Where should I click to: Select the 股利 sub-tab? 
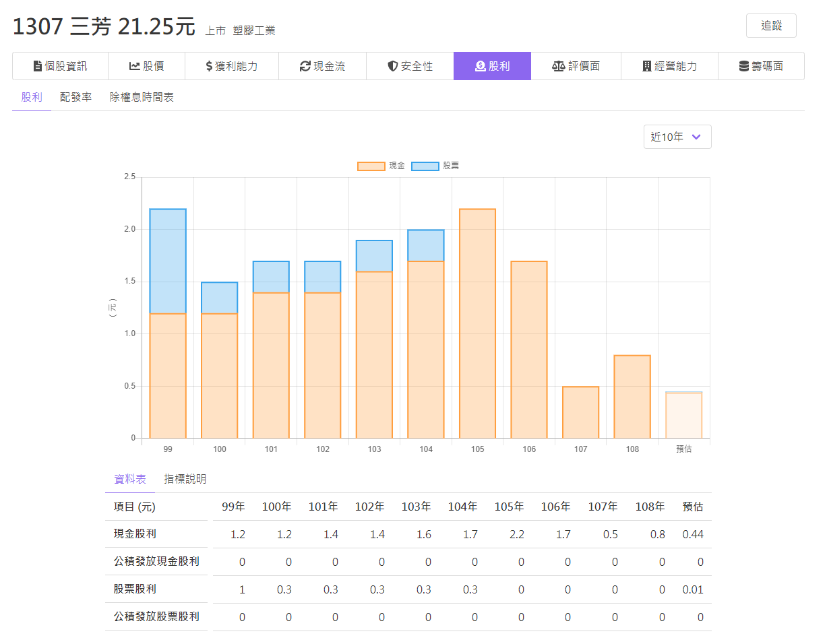pyautogui.click(x=32, y=98)
